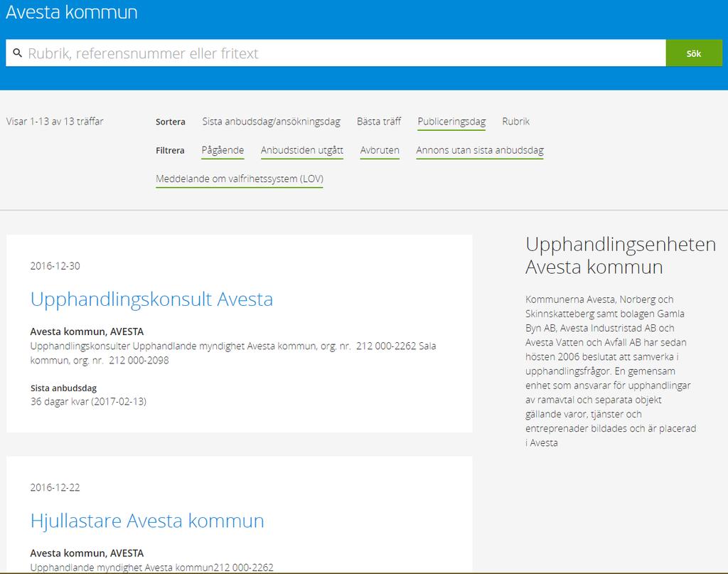Screen dimensions: 728x574
Task: Click 'Avesta kommun, AVESTA' under Upphandlingskonsult
Action: (x=87, y=331)
